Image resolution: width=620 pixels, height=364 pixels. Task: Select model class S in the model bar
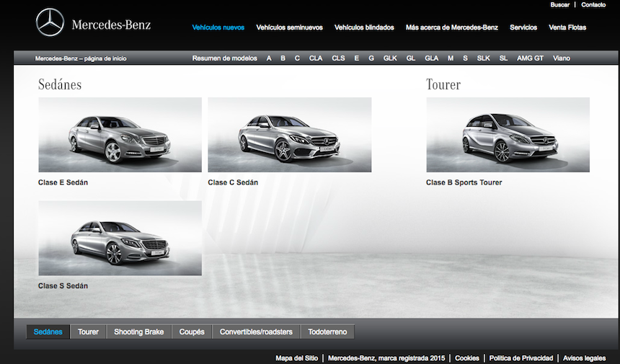coord(465,58)
